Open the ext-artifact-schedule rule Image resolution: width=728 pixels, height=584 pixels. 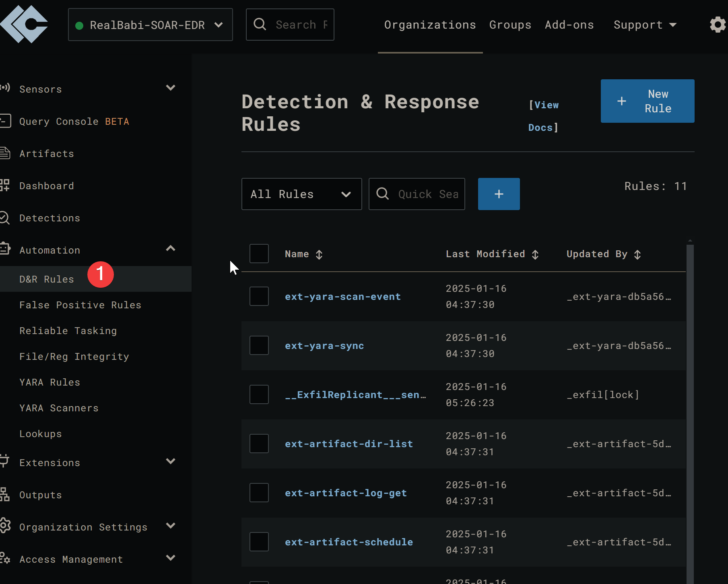coord(349,542)
